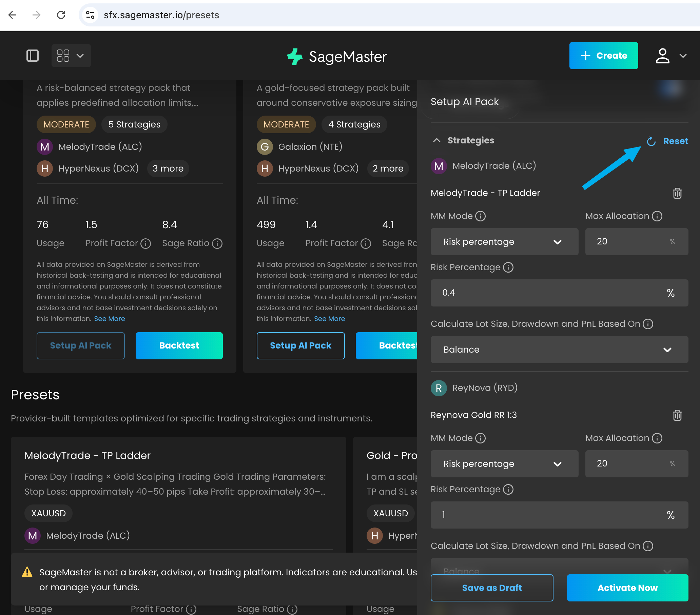The height and width of the screenshot is (615, 700).
Task: Open MM Mode info tooltip under MelodyTrade
Action: [481, 216]
